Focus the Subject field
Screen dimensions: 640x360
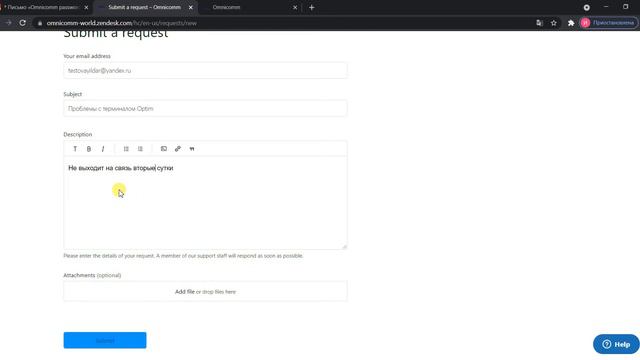pyautogui.click(x=205, y=109)
